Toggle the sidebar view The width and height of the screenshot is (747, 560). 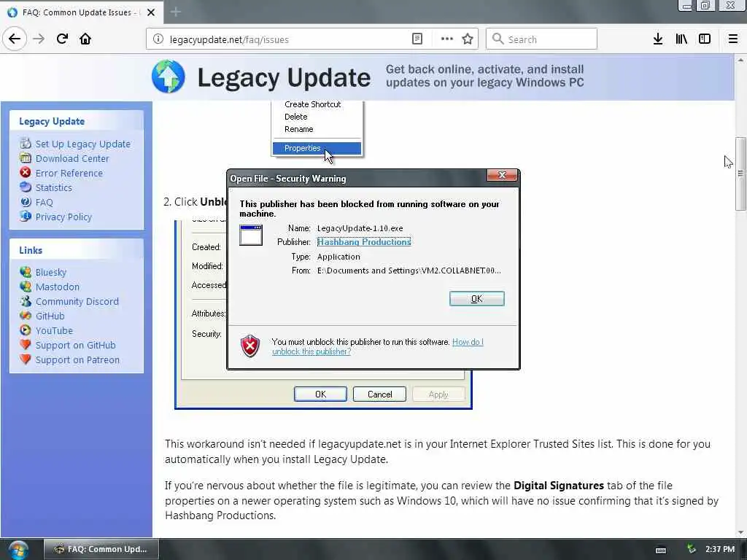pyautogui.click(x=705, y=39)
